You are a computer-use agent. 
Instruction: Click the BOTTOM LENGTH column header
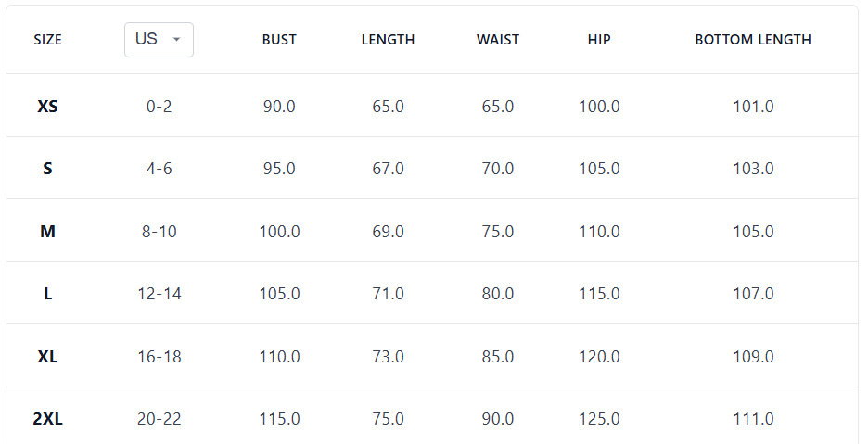coord(753,40)
